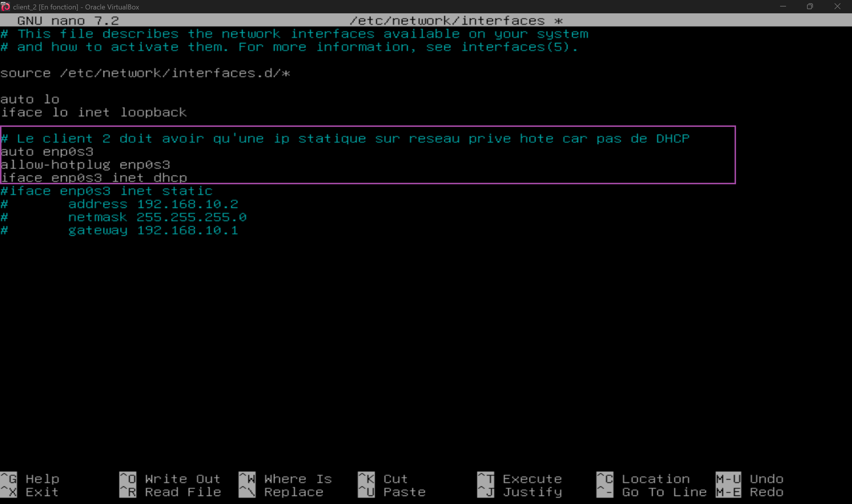Activate Read File with the ^R icon
852x504 pixels.
[x=127, y=492]
